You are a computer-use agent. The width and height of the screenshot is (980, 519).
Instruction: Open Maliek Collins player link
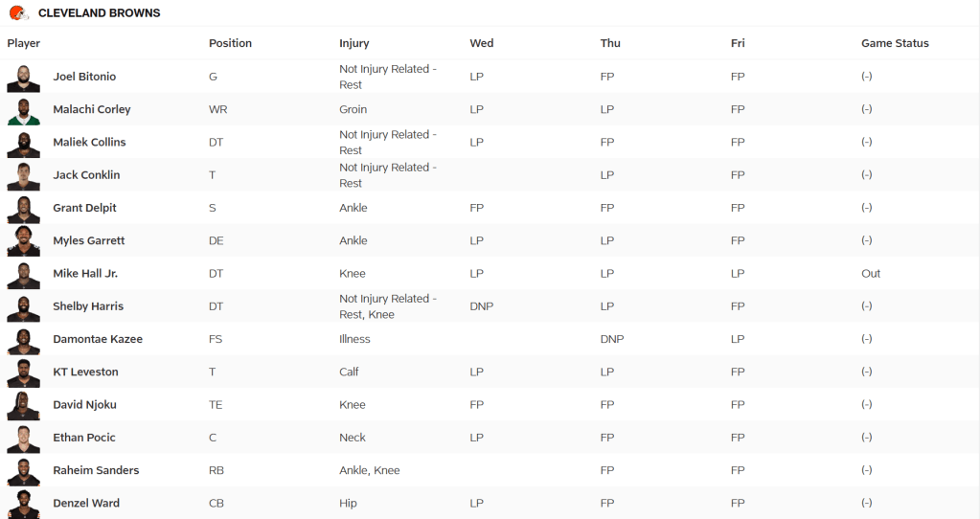coord(89,143)
